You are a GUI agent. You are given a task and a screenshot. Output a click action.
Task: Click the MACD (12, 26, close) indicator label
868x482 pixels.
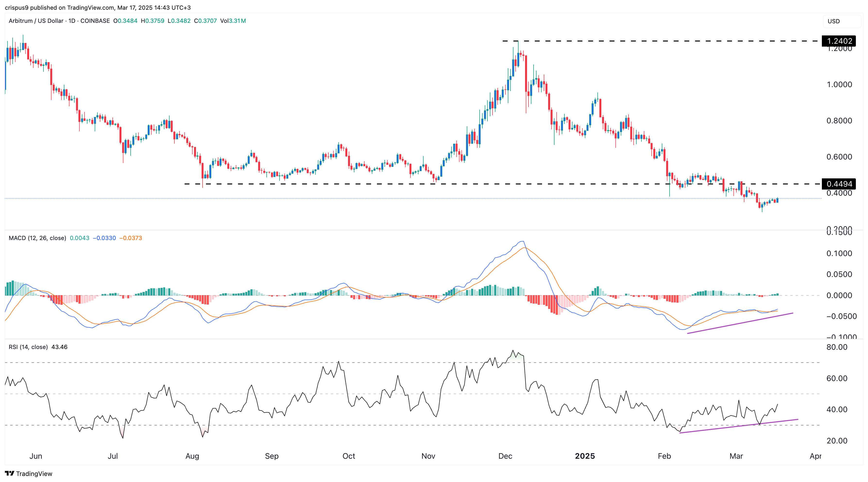coord(37,238)
